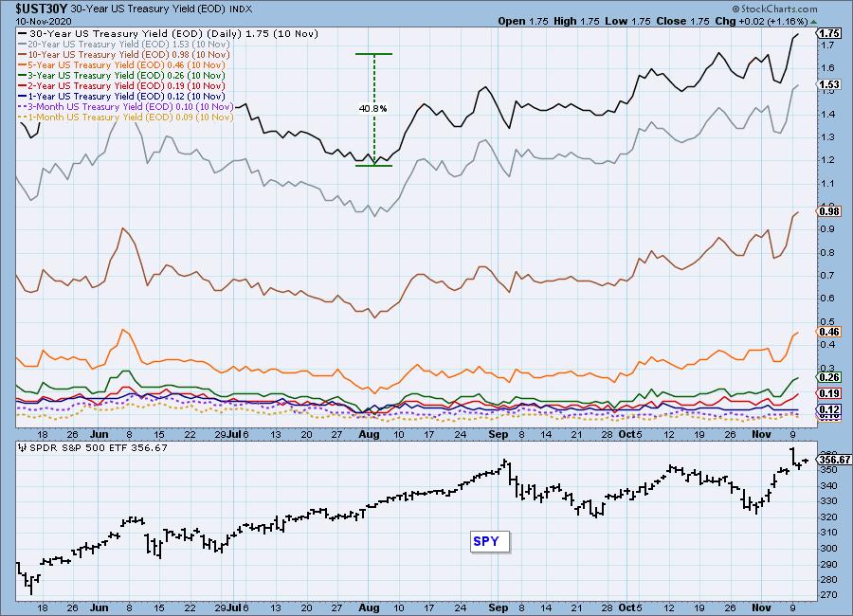Click the 300 price label on SPY axis
The width and height of the screenshot is (853, 616).
pos(828,548)
